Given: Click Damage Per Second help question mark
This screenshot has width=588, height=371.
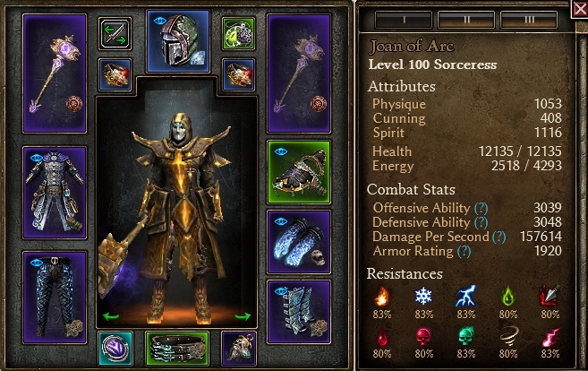Looking at the screenshot, I should coord(499,237).
